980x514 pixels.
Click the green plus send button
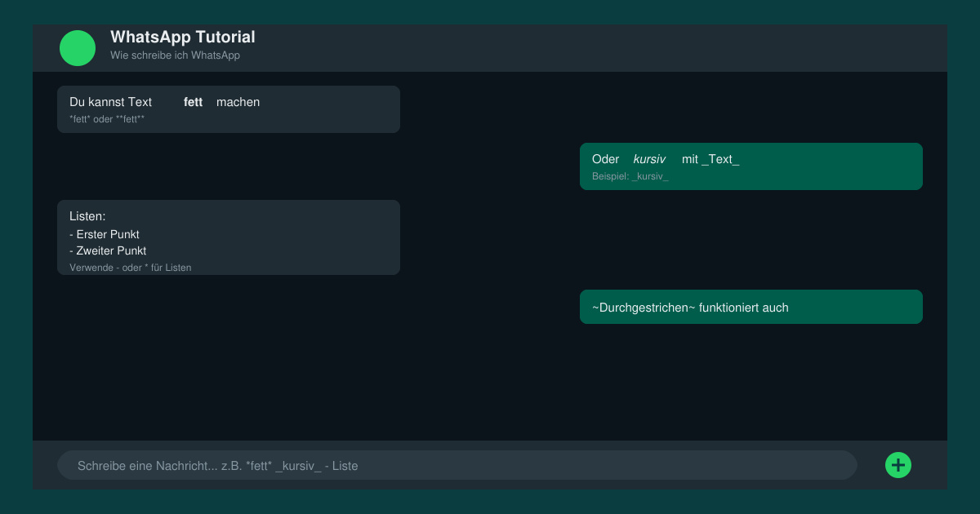click(898, 465)
